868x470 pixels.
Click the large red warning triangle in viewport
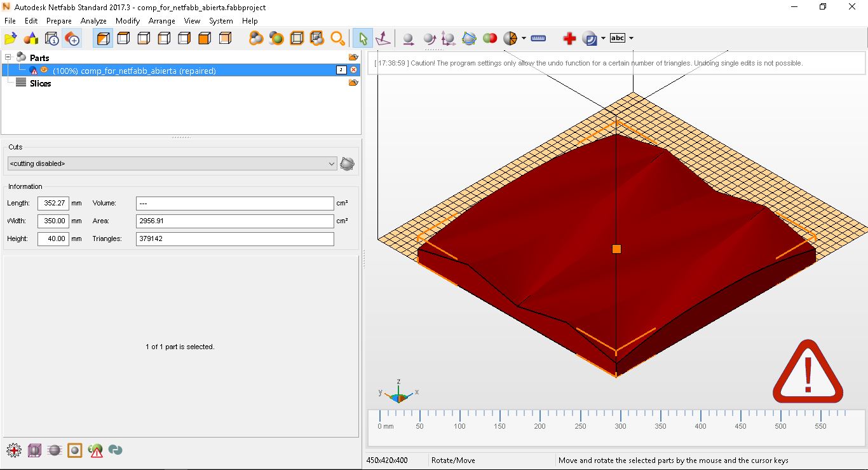point(808,372)
